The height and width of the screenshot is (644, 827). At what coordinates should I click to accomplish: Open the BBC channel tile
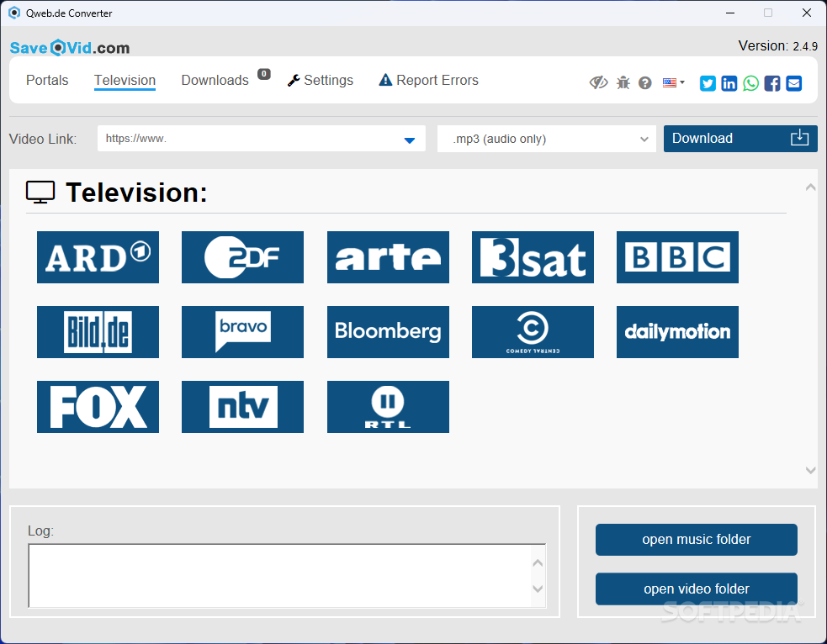pyautogui.click(x=678, y=257)
